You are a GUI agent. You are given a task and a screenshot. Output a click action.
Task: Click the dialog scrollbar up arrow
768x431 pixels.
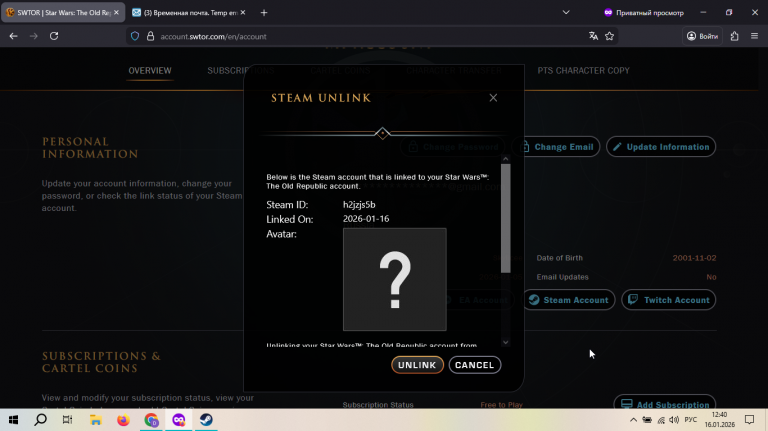tap(505, 159)
